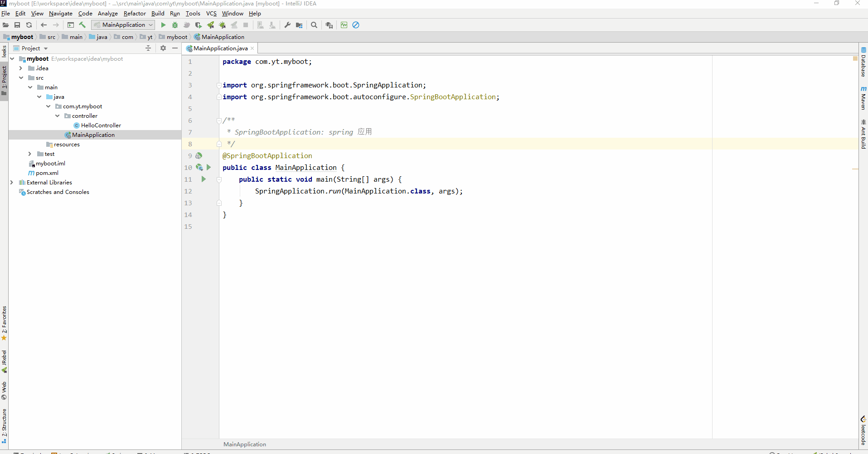Click the Synchronize refresh icon
868x454 pixels.
[x=29, y=25]
